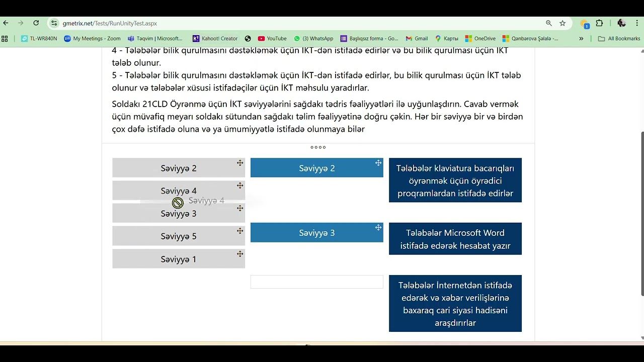Open the Təqvim | Microsoft bookmark
Screen dimensions: 644x362
[155, 38]
